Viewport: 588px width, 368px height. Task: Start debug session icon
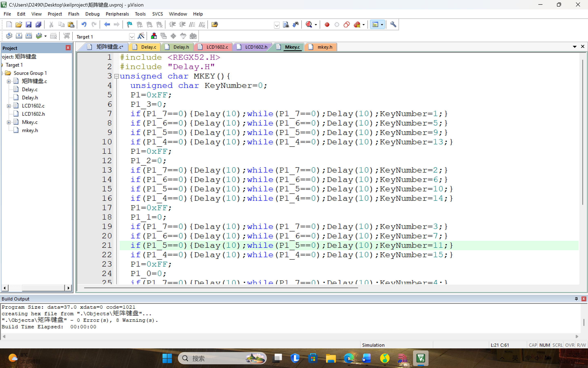[x=309, y=25]
